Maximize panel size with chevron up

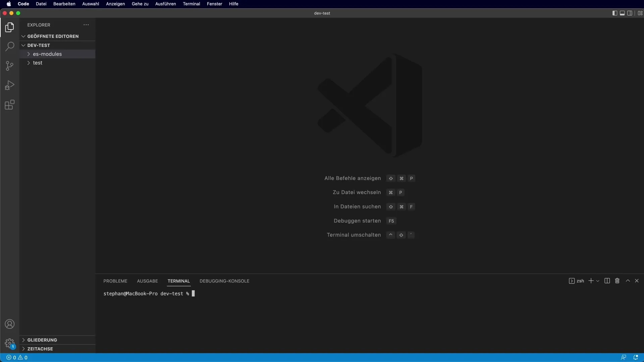628,281
